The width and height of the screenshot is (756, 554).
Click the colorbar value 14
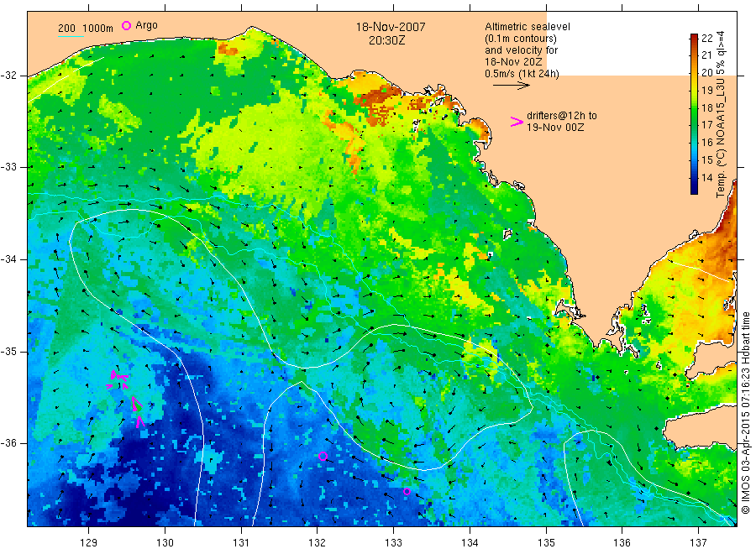click(x=706, y=177)
